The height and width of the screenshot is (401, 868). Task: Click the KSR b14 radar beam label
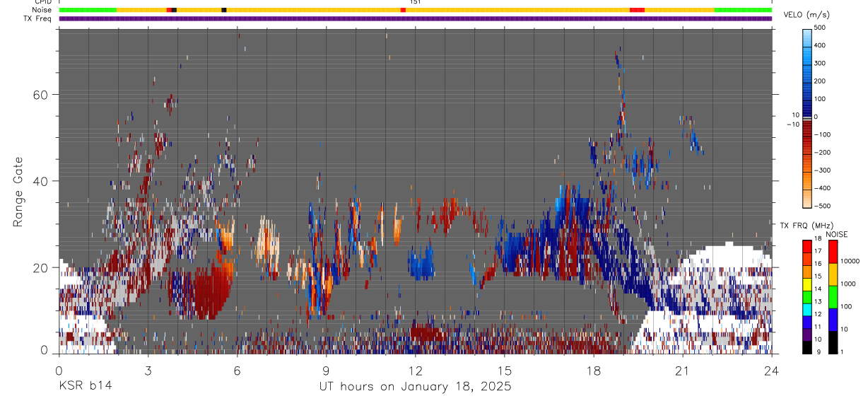click(84, 387)
